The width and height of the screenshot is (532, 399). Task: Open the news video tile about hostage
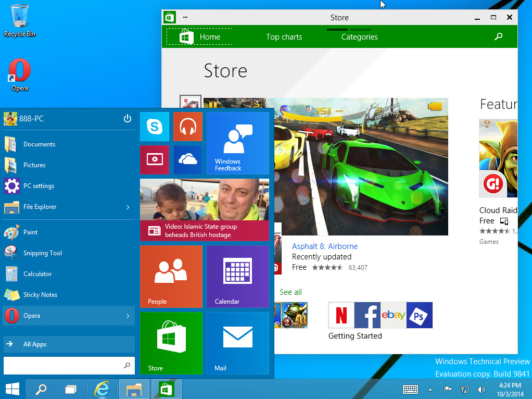(204, 209)
